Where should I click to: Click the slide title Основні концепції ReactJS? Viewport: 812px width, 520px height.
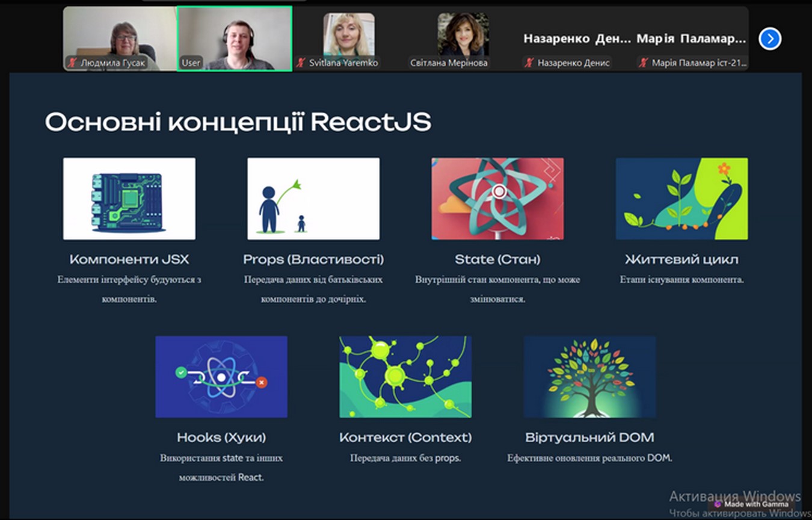click(x=238, y=122)
